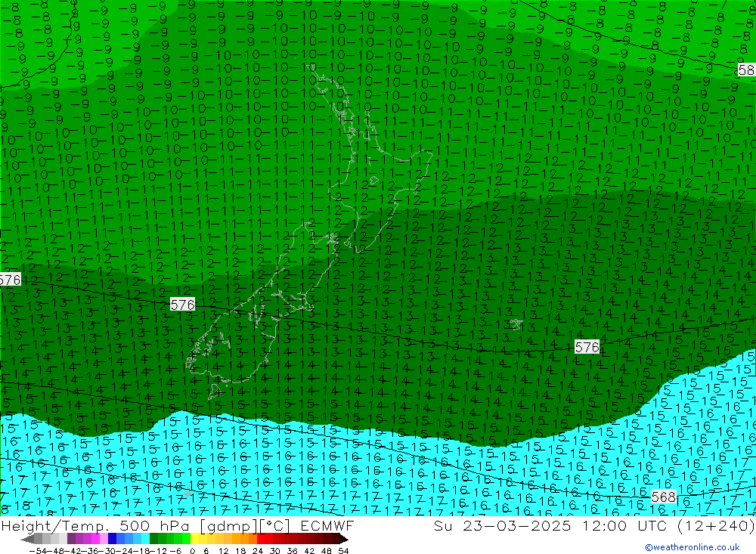
Task: Click the '-54' legend scale value
Action: (x=38, y=551)
